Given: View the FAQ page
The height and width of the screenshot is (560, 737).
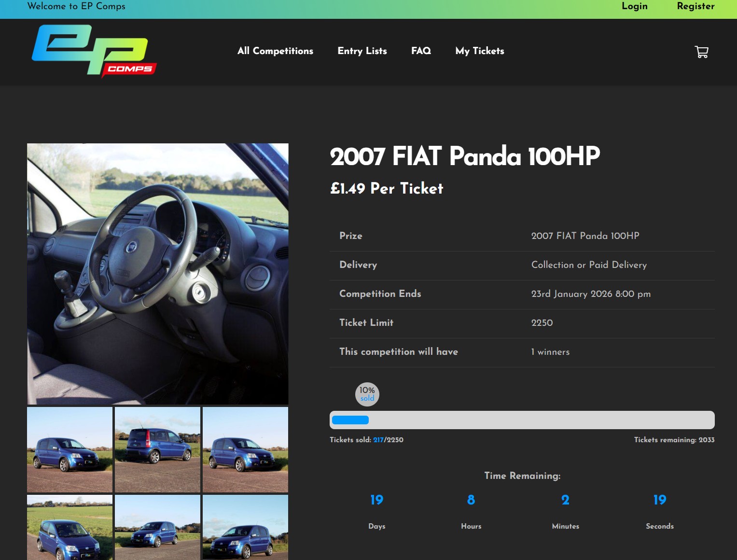Looking at the screenshot, I should [x=421, y=51].
